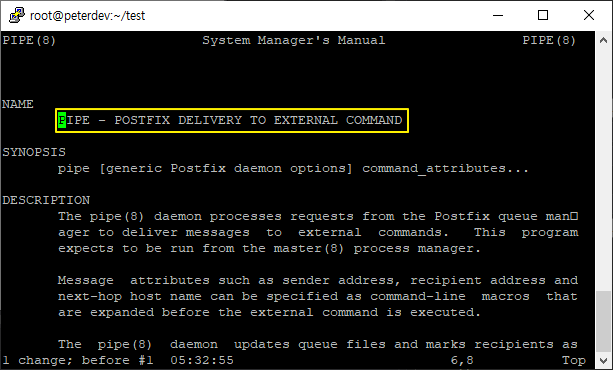Click 'command_attributes...' in the synopsis
613x370 pixels.
click(x=445, y=169)
